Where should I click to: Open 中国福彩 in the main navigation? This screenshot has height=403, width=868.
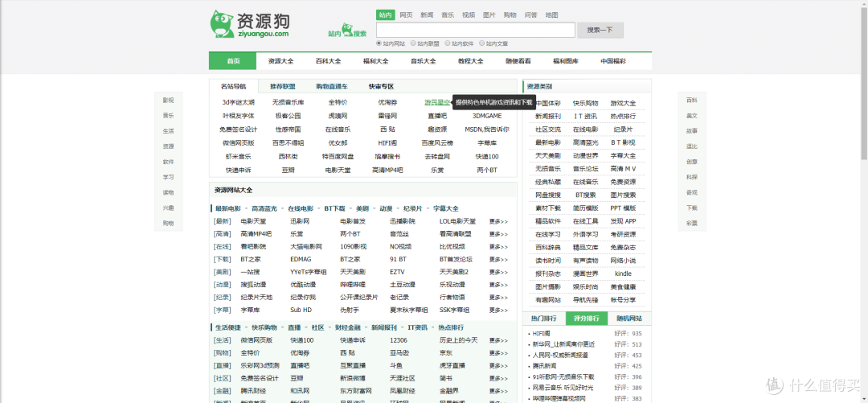tap(613, 61)
